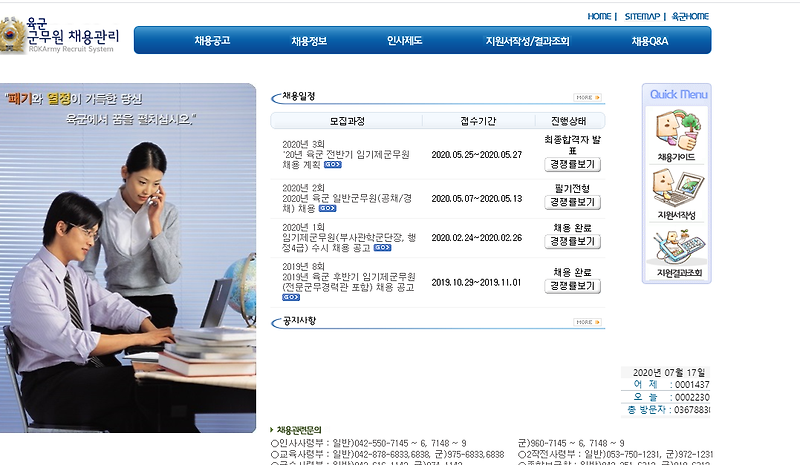Click the 채용일정 section heading
Viewport: 800px width, 465px height.
(x=299, y=96)
